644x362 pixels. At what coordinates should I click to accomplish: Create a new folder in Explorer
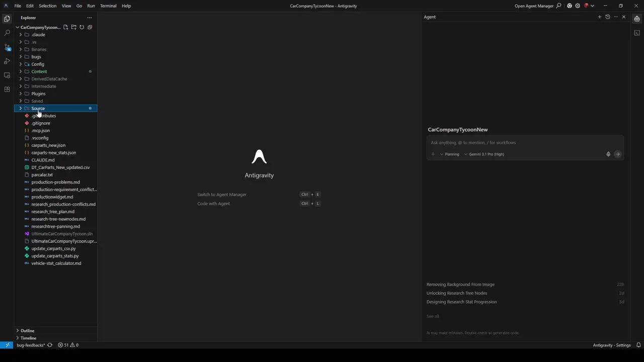point(73,27)
